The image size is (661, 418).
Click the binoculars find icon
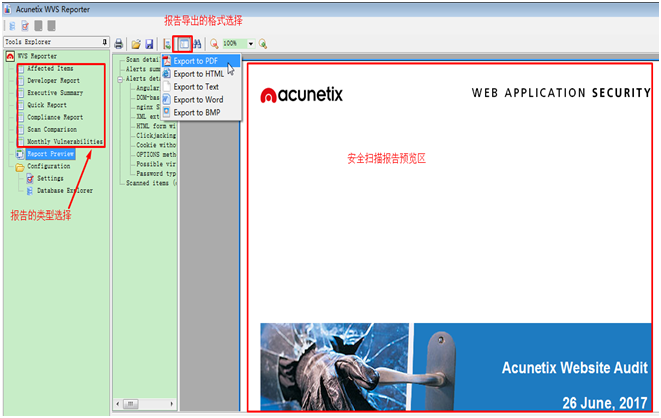point(197,44)
